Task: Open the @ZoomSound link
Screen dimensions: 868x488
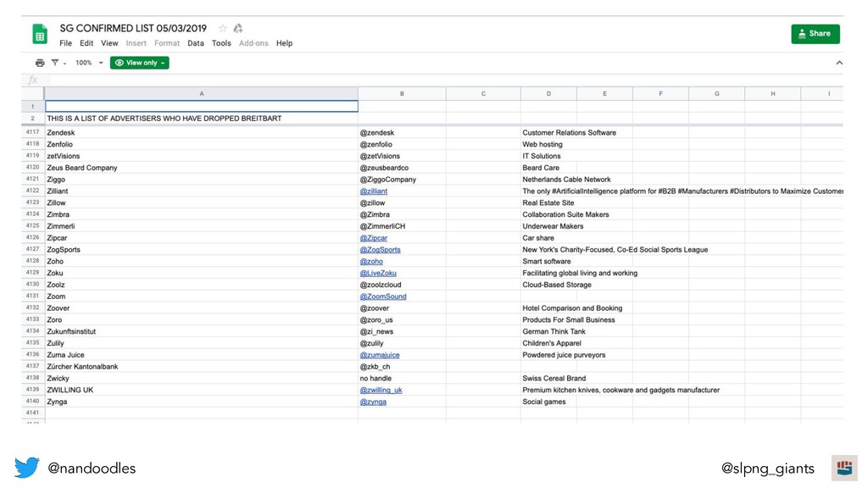Action: point(383,297)
